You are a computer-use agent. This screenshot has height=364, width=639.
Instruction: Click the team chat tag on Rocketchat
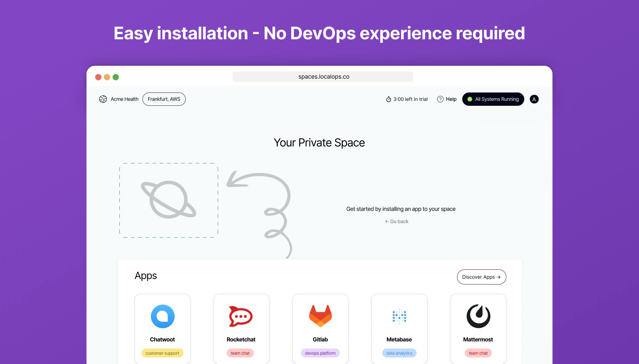[x=240, y=353]
